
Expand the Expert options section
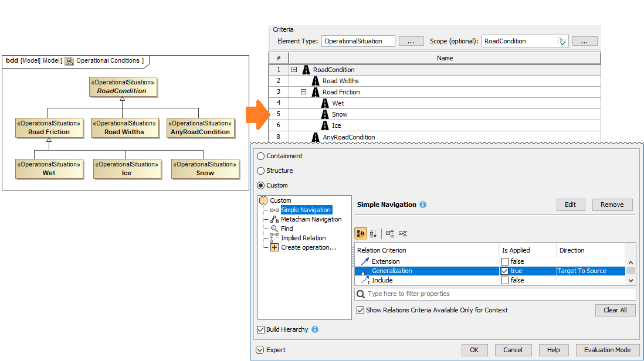coord(260,350)
